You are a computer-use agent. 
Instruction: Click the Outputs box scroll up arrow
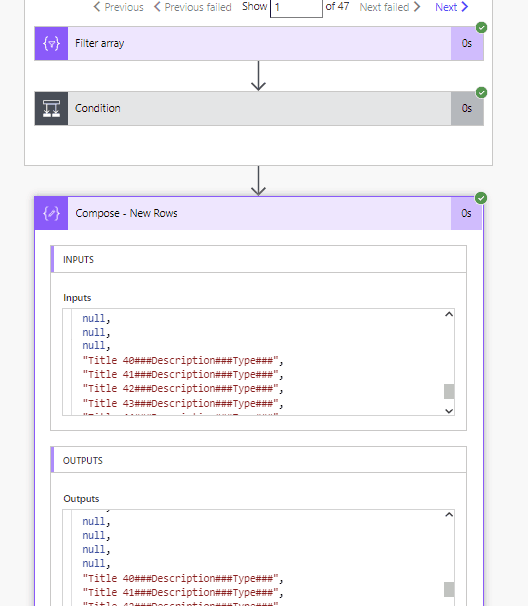point(449,514)
